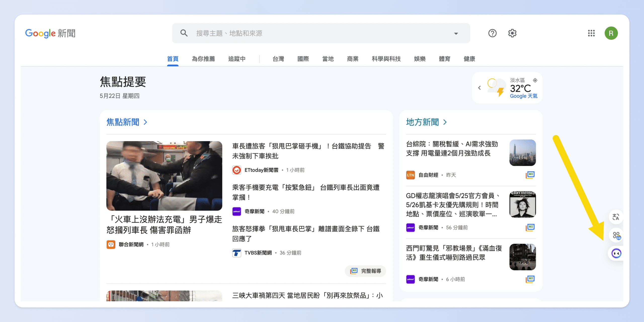Open the 健康 tab

pos(469,59)
